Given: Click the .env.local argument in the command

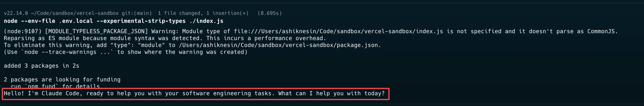Looking at the screenshot, I should pyautogui.click(x=76, y=21).
